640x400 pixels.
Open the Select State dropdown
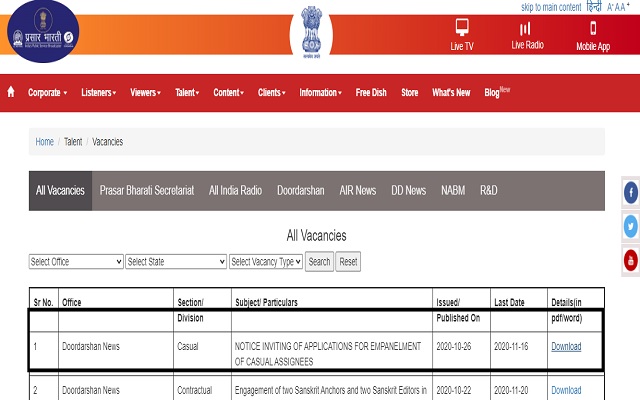click(x=176, y=262)
